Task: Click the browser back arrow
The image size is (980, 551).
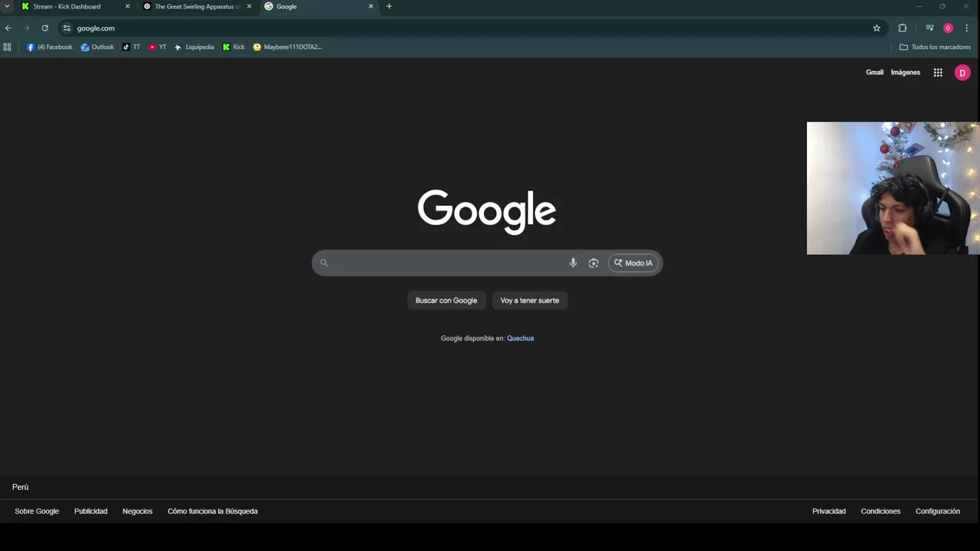Action: tap(8, 28)
